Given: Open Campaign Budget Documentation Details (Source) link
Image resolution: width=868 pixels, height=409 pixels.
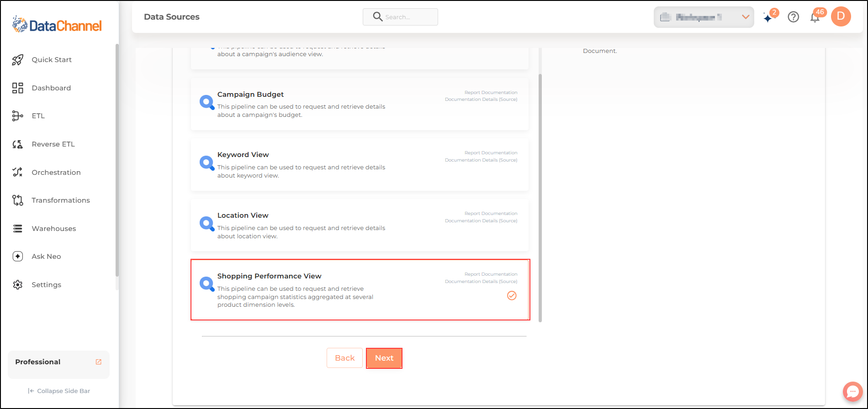Looking at the screenshot, I should click(481, 100).
